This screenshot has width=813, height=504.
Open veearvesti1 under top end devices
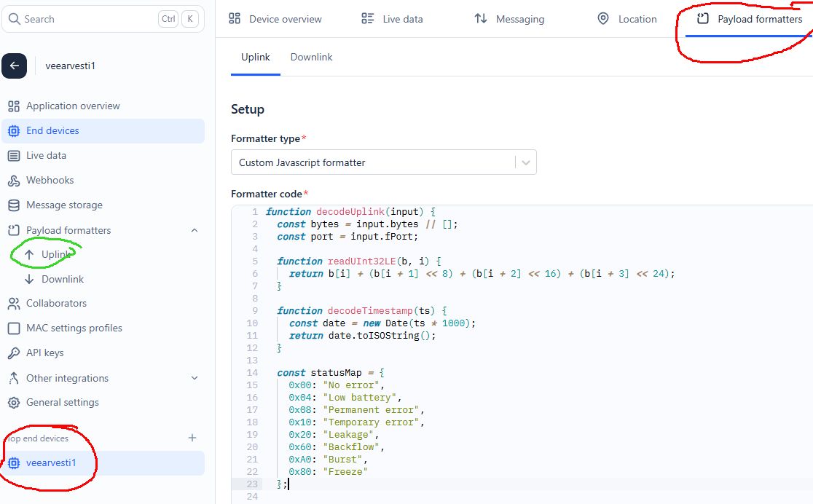[x=51, y=463]
